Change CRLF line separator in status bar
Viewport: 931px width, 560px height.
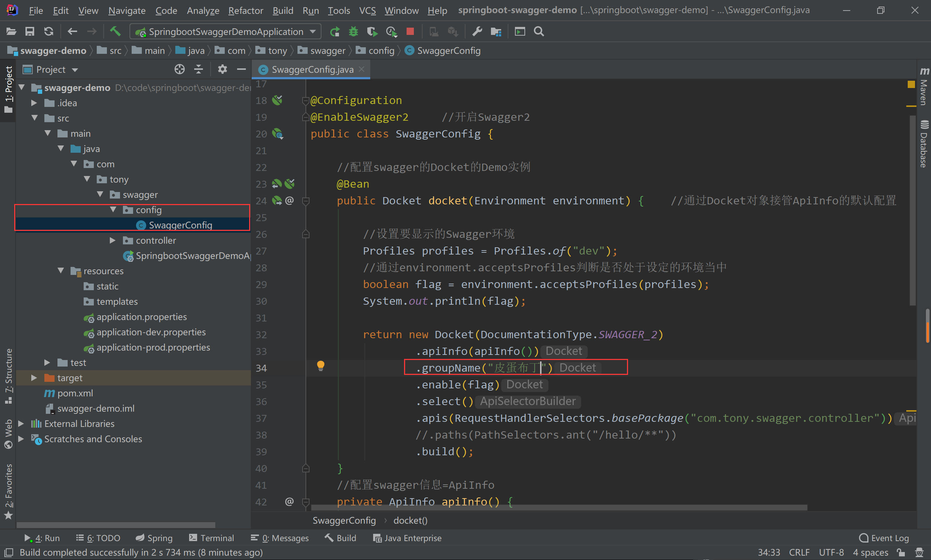(x=799, y=552)
